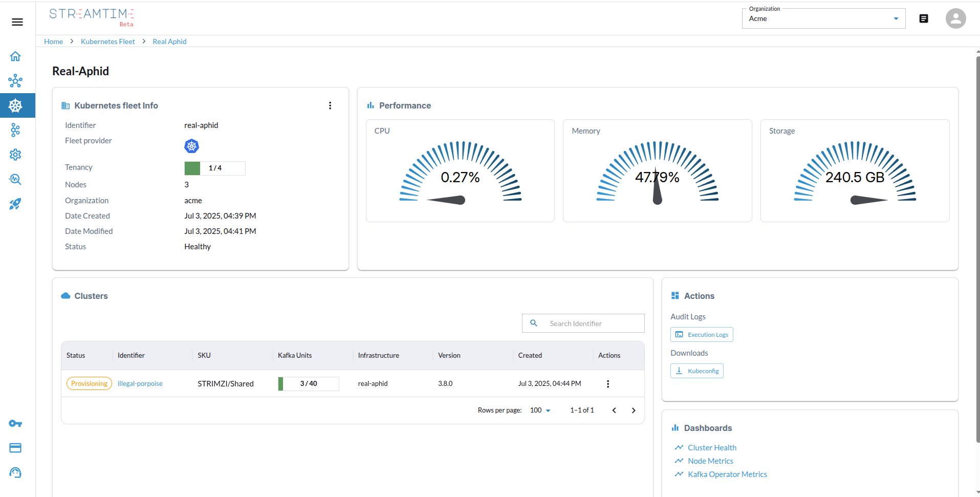Image resolution: width=980 pixels, height=497 pixels.
Task: Open the rocket launch sidebar icon
Action: point(15,204)
